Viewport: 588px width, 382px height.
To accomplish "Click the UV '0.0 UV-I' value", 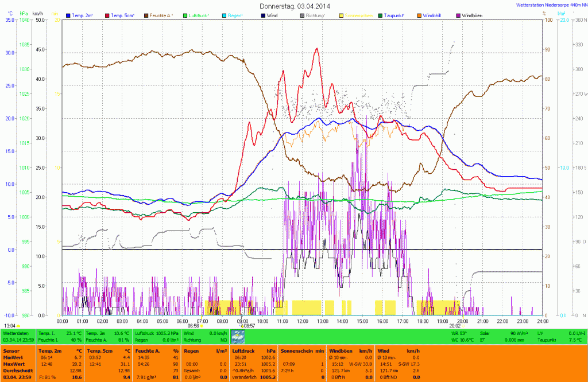I will coord(577,333).
